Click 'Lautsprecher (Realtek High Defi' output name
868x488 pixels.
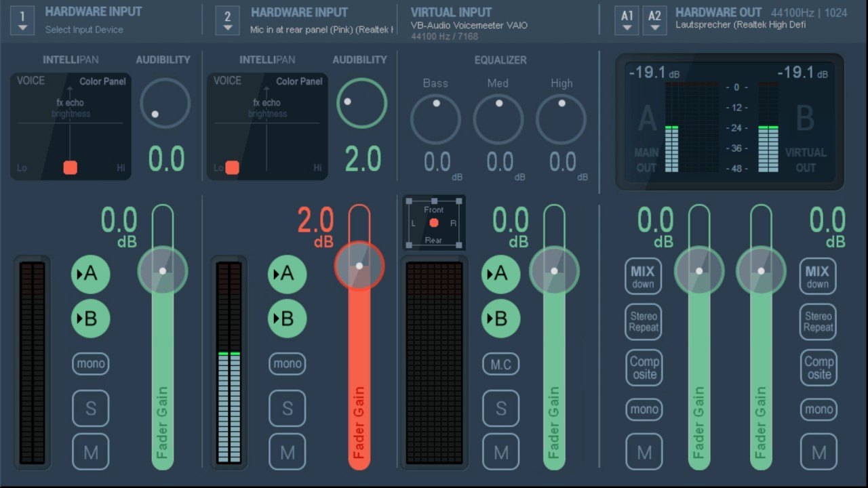tap(741, 25)
